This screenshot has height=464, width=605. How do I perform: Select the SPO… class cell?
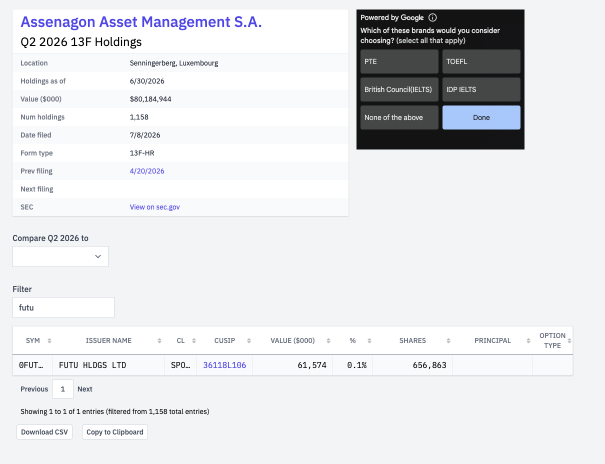[x=181, y=365]
